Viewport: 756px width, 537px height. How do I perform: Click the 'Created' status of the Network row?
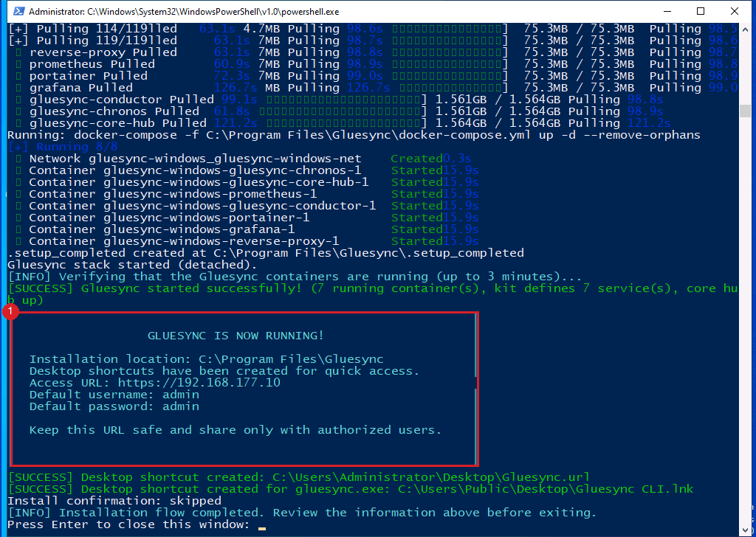416,159
